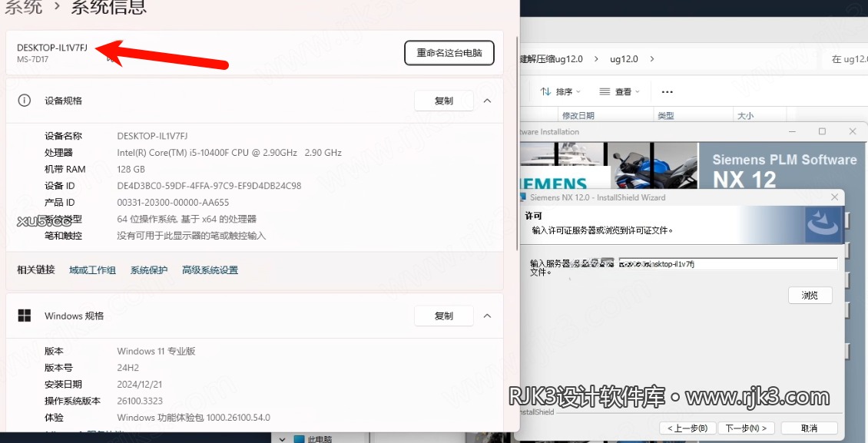Screen dimensions: 868x443
Task: Copy device specs with 设备规格 复制 button
Action: [x=443, y=101]
